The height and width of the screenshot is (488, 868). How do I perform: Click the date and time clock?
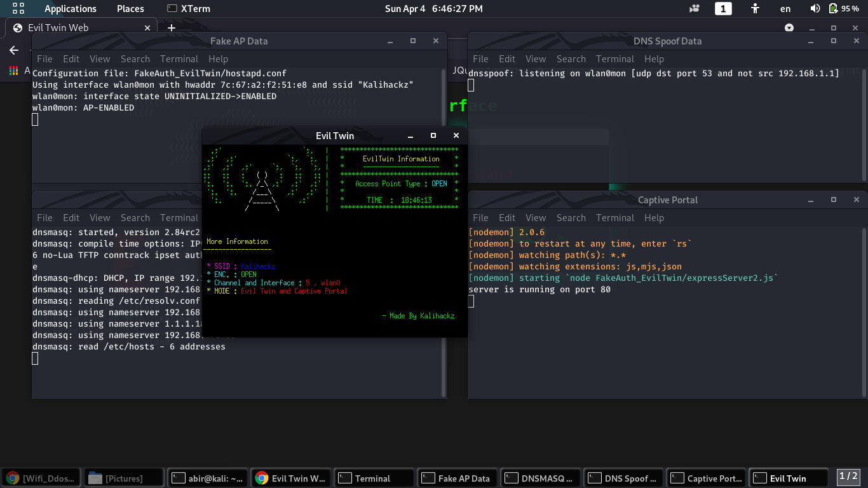pos(433,9)
